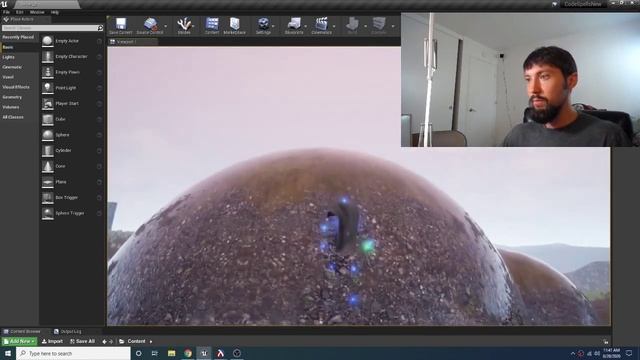This screenshot has height=360, width=640.
Task: Click the Import button
Action: coord(52,341)
